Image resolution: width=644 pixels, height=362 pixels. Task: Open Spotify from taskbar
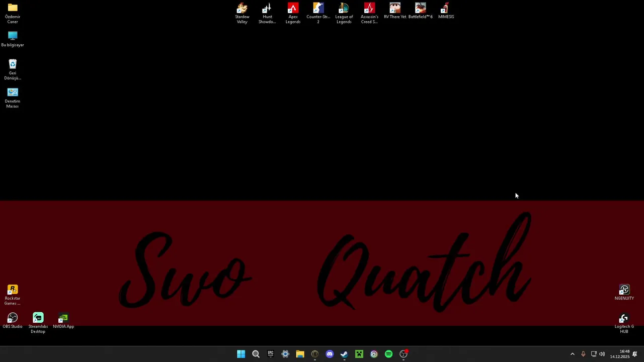[388, 354]
